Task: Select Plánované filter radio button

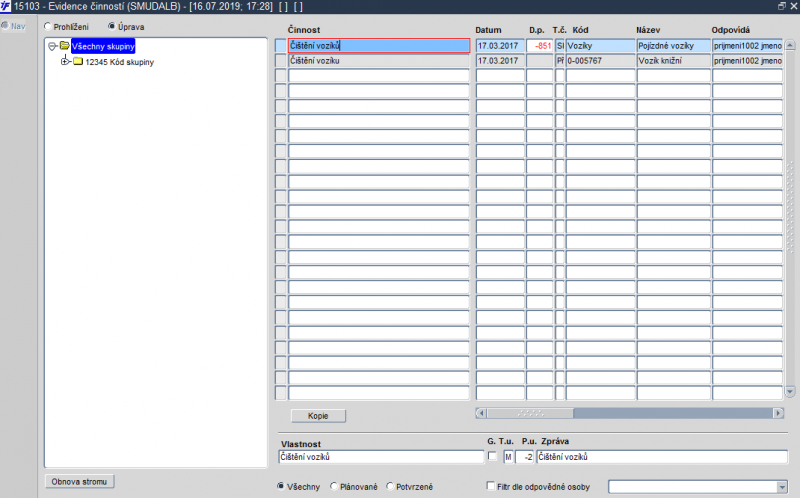Action: [x=334, y=486]
